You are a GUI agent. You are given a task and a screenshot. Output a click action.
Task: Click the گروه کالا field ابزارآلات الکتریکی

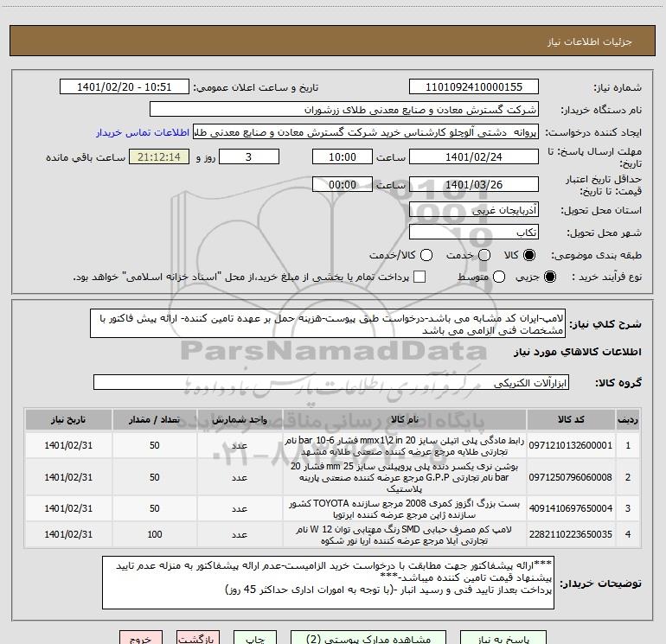click(x=331, y=382)
